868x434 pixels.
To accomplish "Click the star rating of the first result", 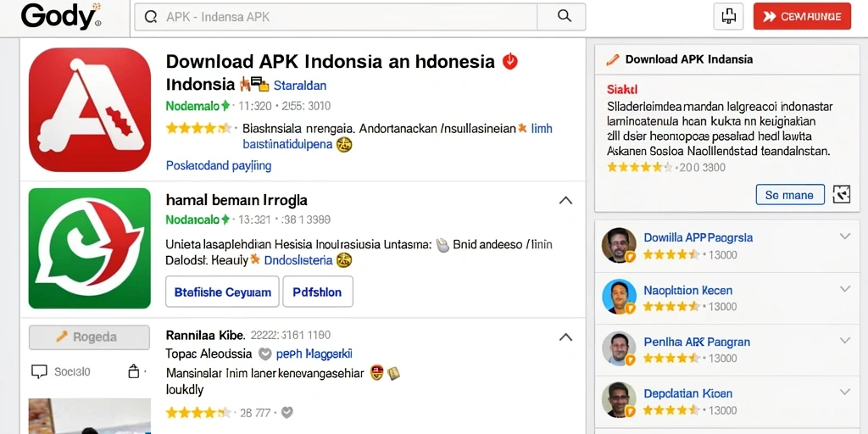I will coord(198,129).
